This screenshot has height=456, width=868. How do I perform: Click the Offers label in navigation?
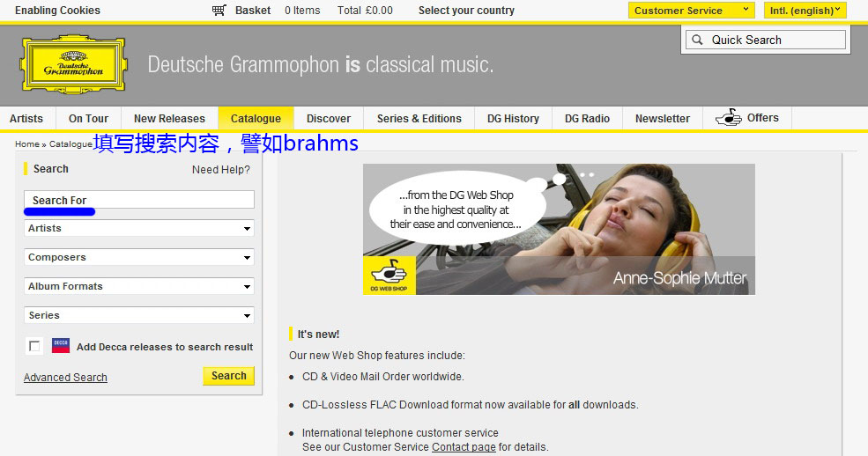point(763,118)
